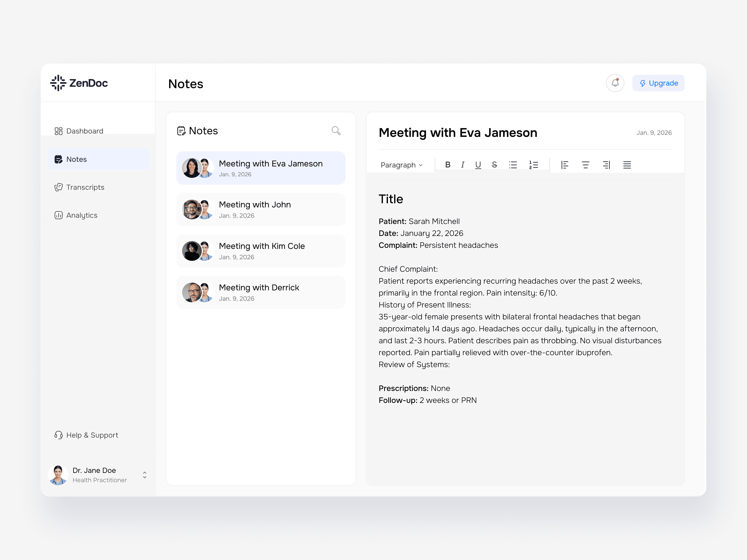Open the Paragraph style dropdown

tap(401, 165)
